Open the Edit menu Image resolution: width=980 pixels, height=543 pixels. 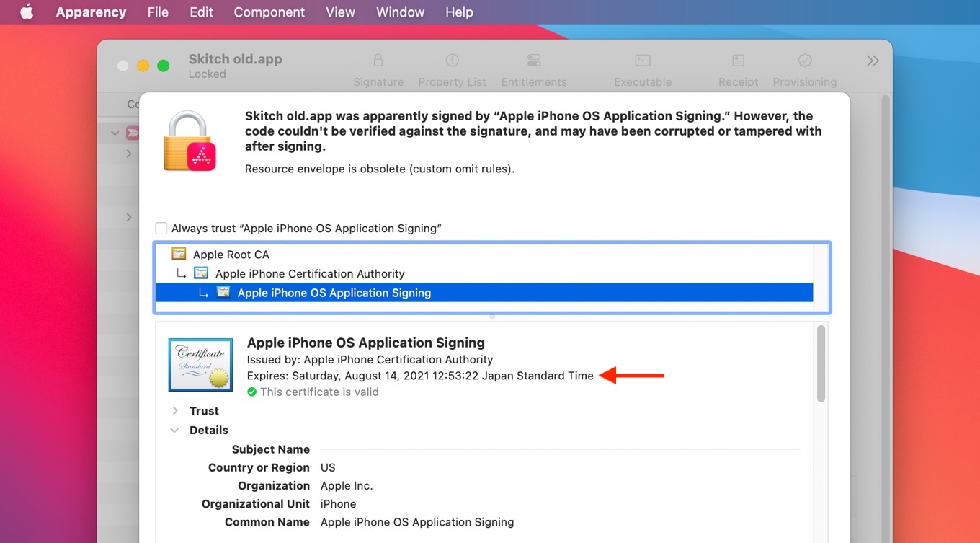[x=201, y=12]
